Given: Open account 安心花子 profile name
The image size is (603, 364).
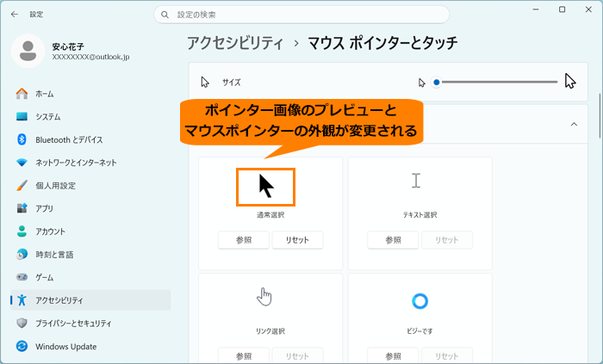Looking at the screenshot, I should pos(68,46).
